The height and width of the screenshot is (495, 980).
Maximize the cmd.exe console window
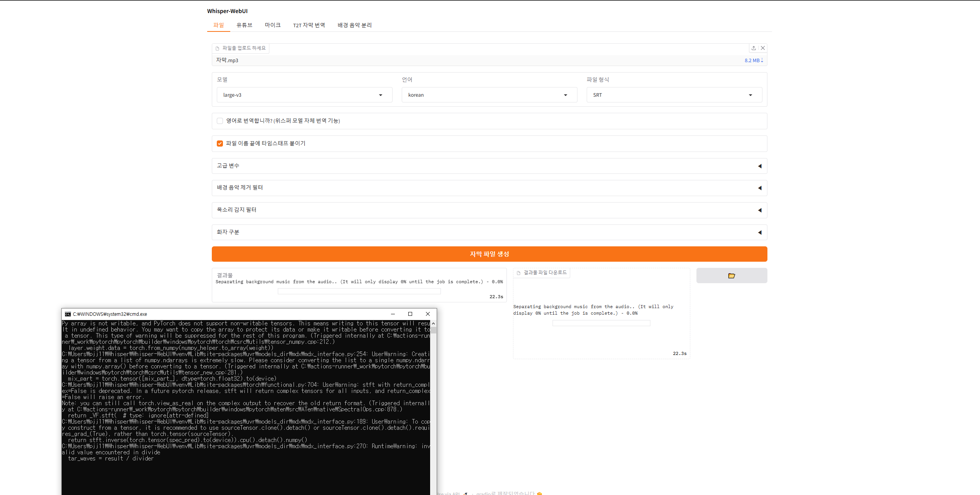click(410, 314)
